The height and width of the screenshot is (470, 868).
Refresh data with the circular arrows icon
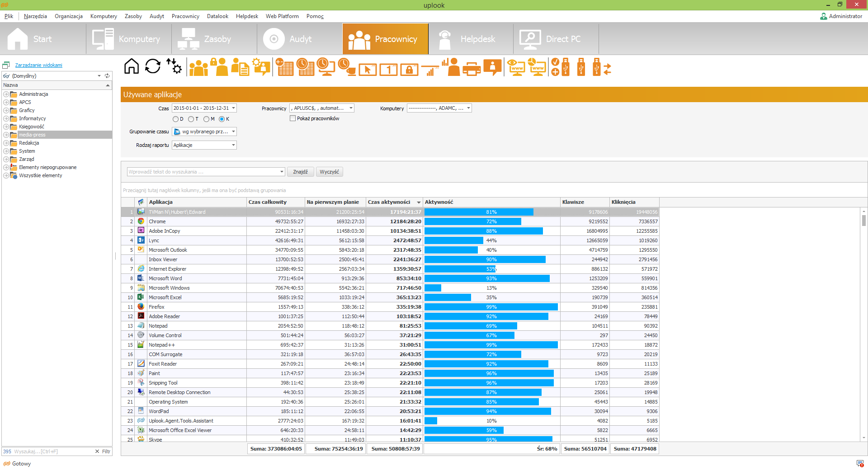[x=153, y=66]
